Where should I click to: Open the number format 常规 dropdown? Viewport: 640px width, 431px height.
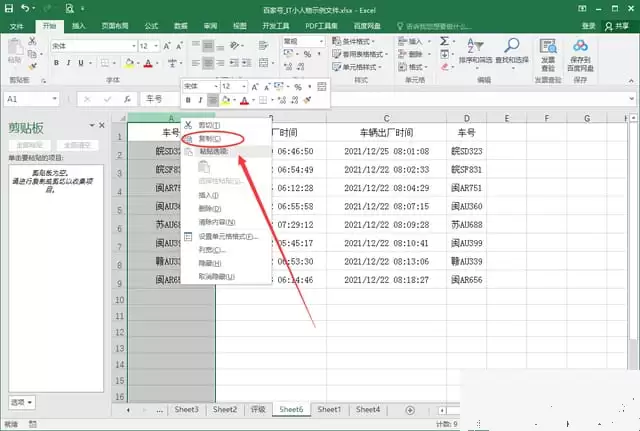321,41
